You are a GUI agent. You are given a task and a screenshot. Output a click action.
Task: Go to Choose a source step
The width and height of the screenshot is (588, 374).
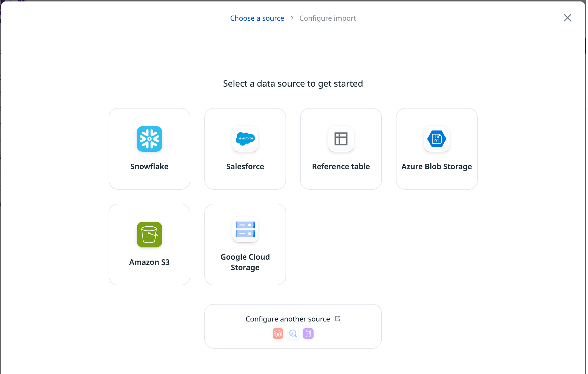tap(257, 18)
